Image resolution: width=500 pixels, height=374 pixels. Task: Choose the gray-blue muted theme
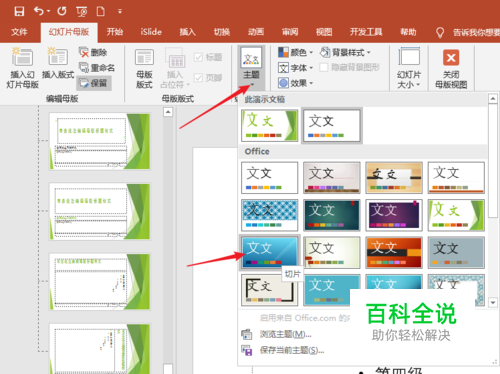[456, 252]
